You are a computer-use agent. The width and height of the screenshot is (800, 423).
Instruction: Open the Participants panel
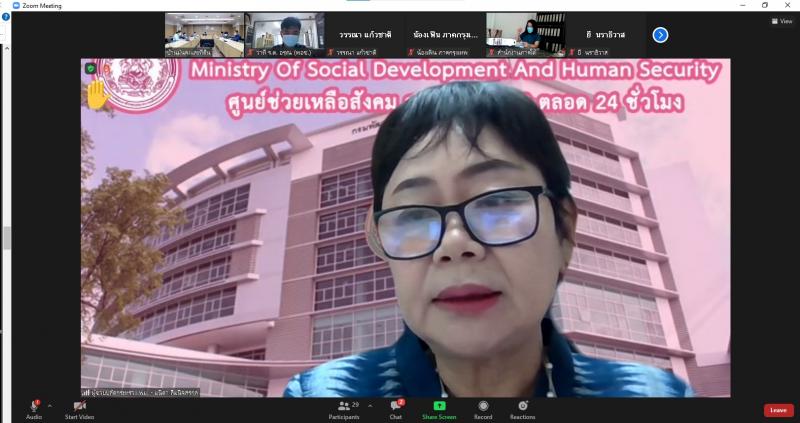(x=343, y=410)
